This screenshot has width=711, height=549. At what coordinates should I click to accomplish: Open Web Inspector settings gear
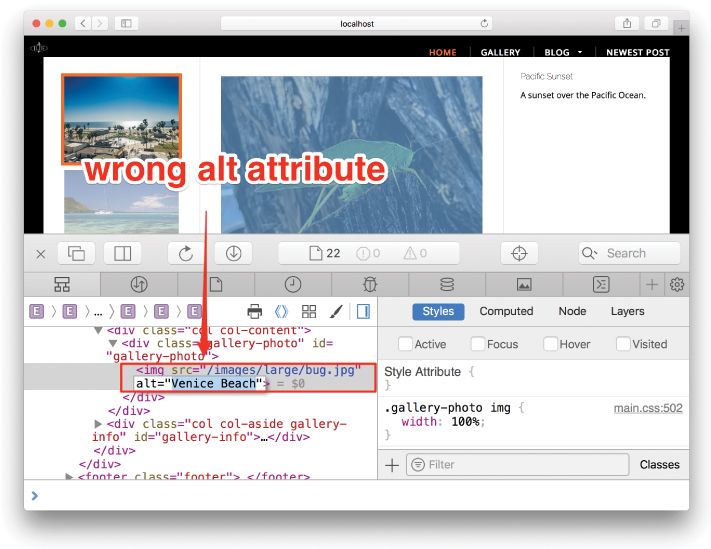(677, 285)
